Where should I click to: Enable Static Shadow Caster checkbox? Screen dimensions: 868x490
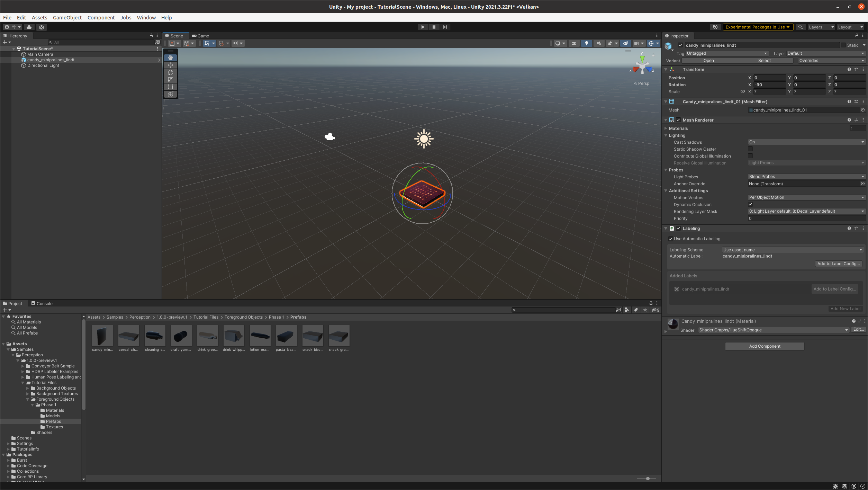pos(750,149)
